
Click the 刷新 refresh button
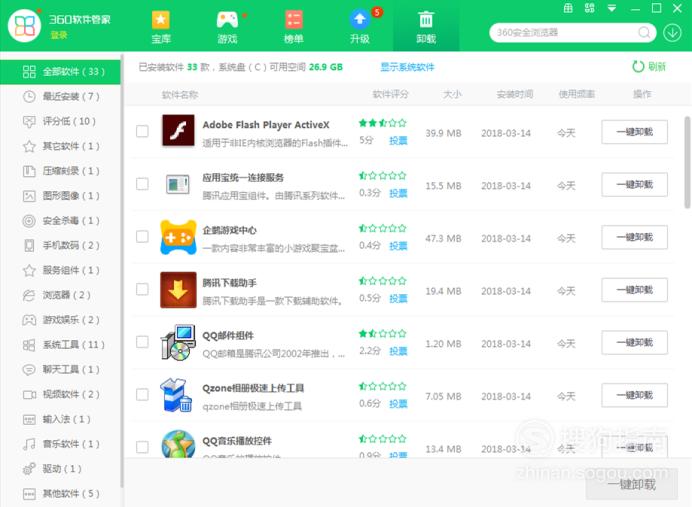pos(649,67)
